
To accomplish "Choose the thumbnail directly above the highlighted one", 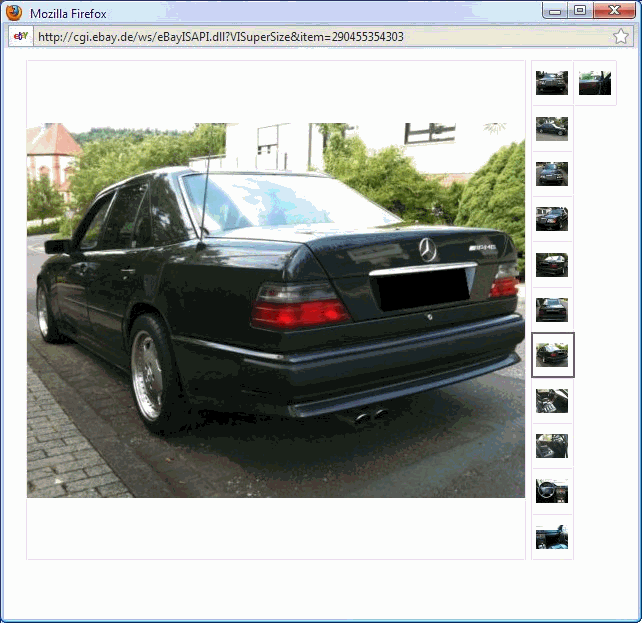I will coord(551,310).
